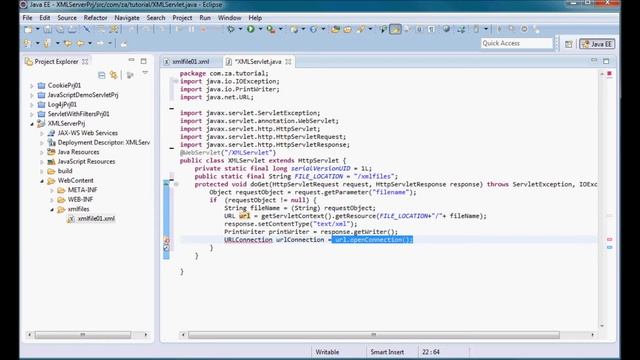Screen dimensions: 640x360
Task: Click the Debug bug icon
Action: (x=231, y=29)
